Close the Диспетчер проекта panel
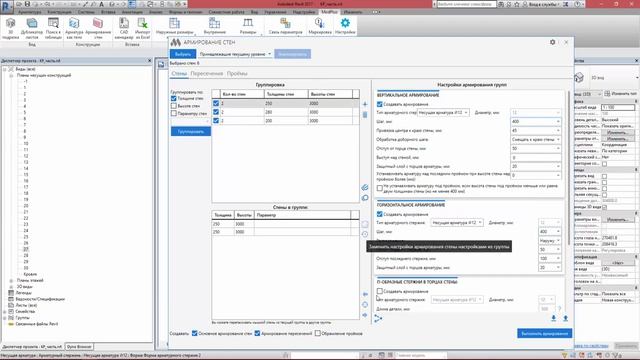Screen dimensions: 640x360 pos(149,60)
